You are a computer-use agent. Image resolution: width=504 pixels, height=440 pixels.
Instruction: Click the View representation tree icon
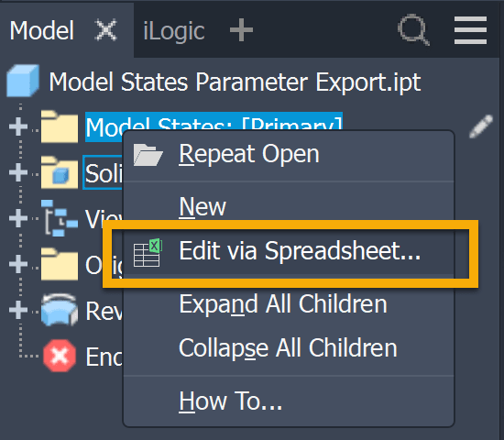click(x=60, y=218)
